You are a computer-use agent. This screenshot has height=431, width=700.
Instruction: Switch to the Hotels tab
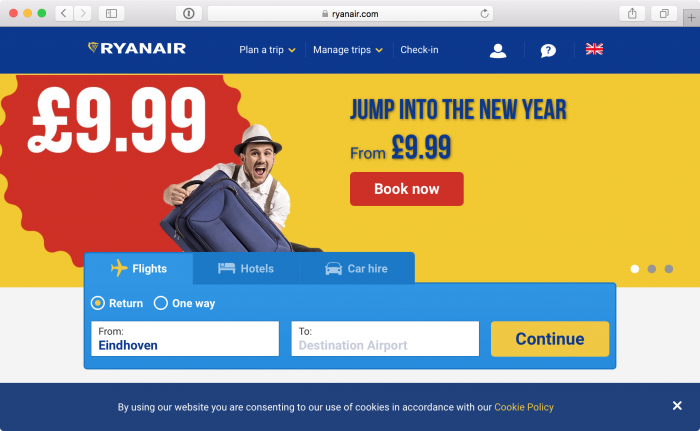coord(246,268)
